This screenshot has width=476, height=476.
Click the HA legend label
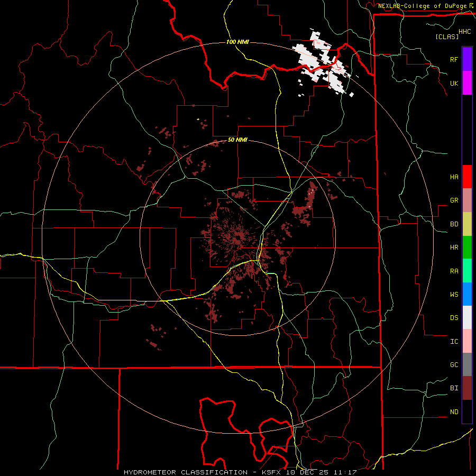[x=454, y=177]
